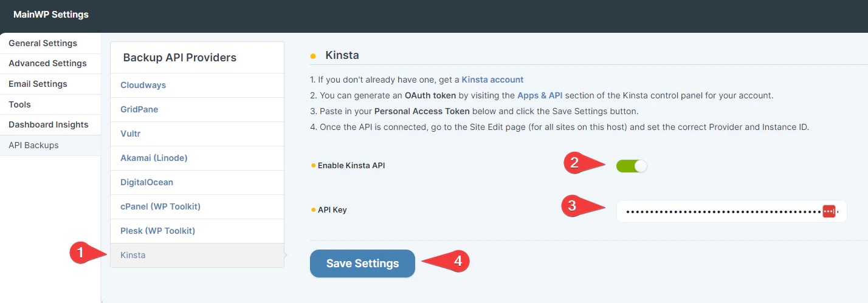Click into the API Key field
The image size is (868, 303).
click(x=731, y=211)
